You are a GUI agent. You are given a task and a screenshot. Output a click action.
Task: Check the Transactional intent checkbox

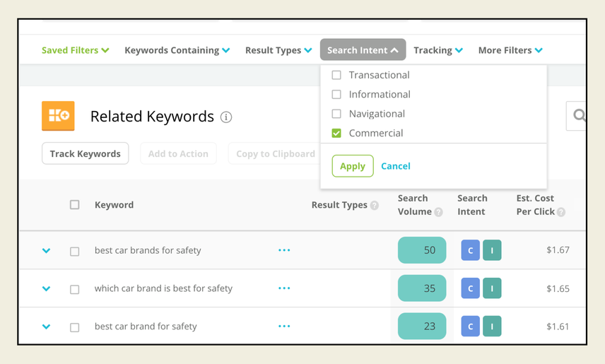tap(336, 75)
